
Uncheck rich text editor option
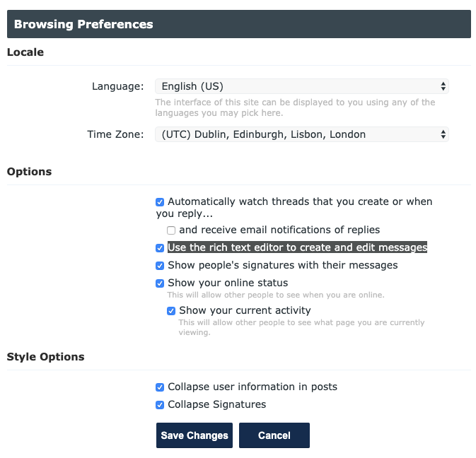point(160,248)
